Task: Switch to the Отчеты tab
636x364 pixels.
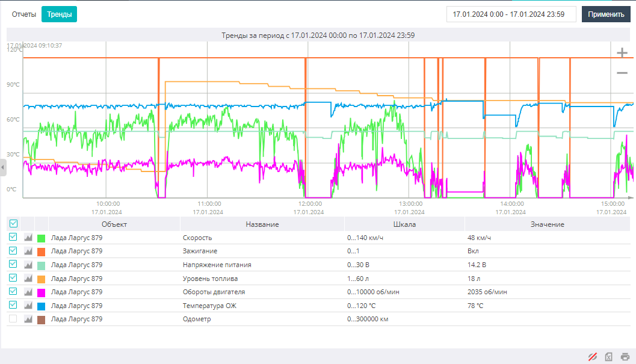Action: point(24,14)
